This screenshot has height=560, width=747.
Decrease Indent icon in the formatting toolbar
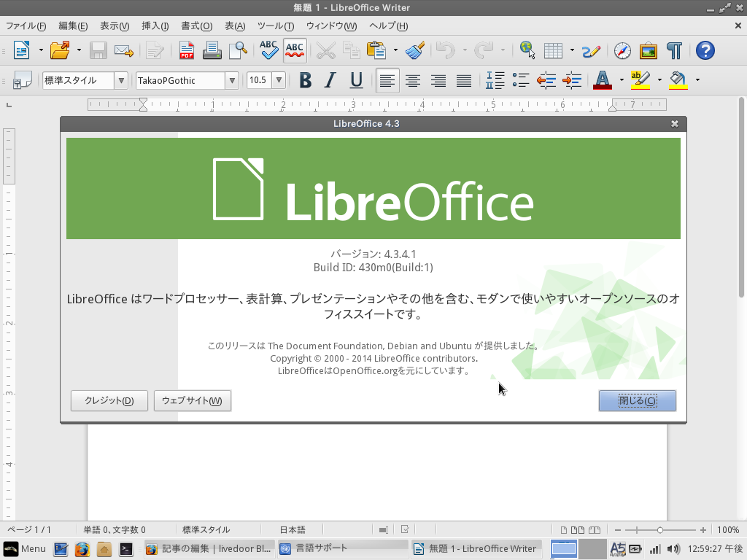click(546, 80)
